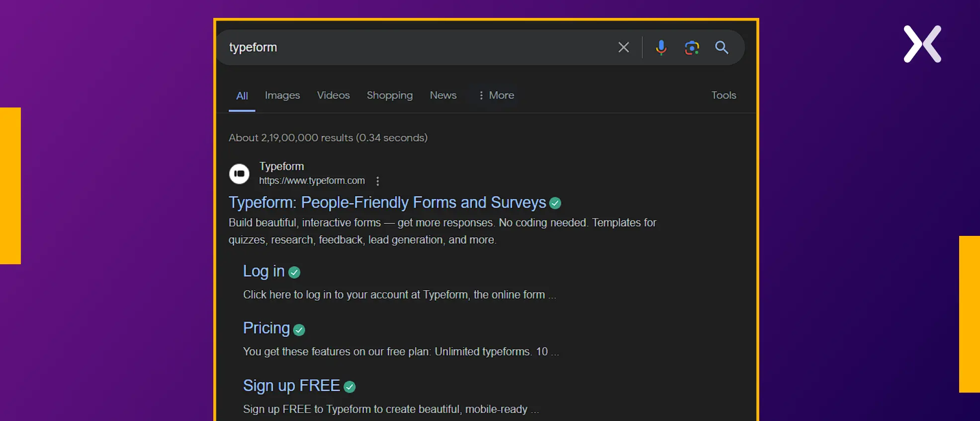Click verified badge next to Forms and Surveys title
Screen dimensions: 980x421
[x=555, y=203]
